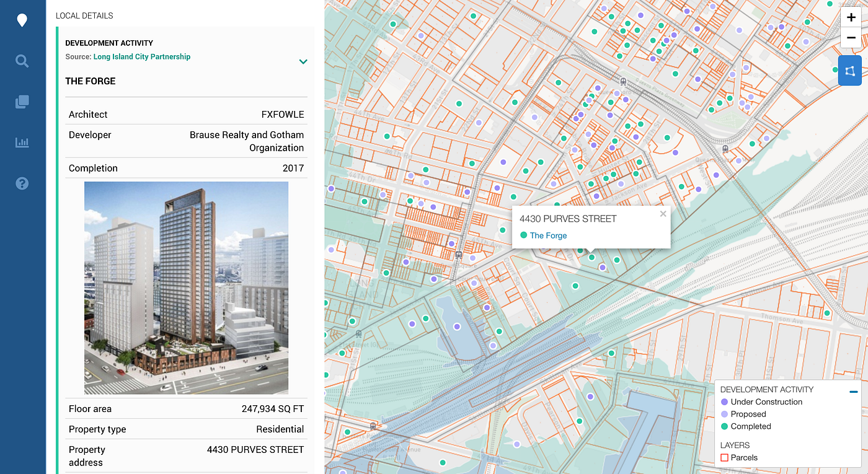
Task: Click The Forge building rendering image
Action: (186, 288)
